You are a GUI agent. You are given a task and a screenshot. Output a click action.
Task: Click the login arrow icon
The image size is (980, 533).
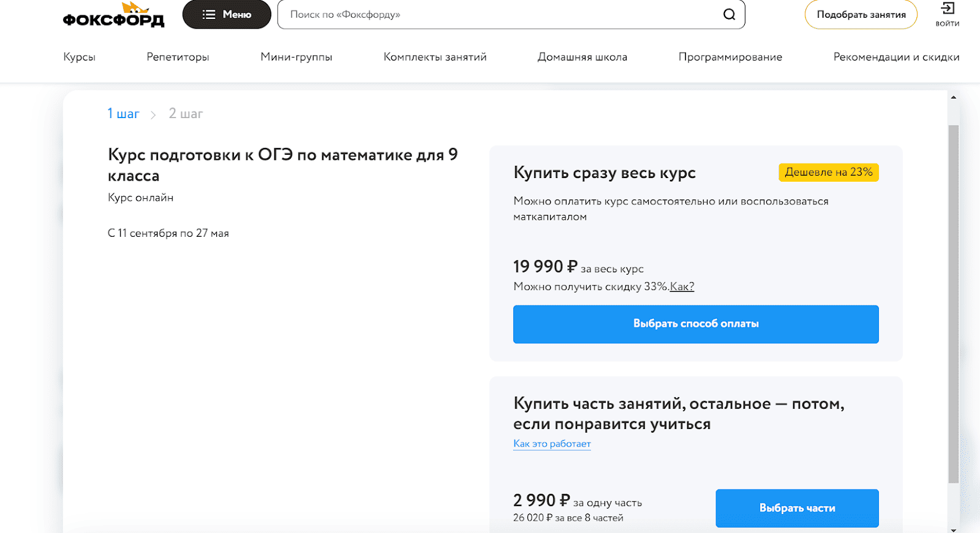pos(948,9)
